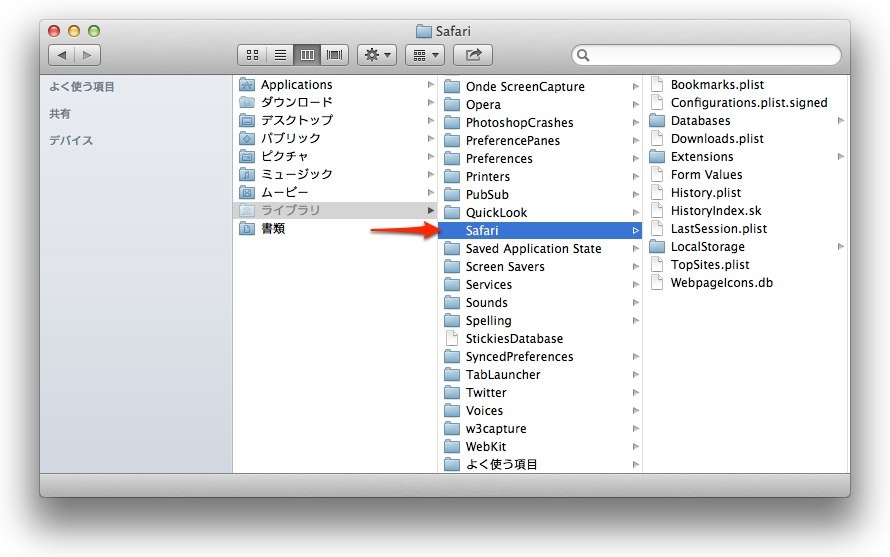The height and width of the screenshot is (557, 890).
Task: Select the highlighted Safari folder row
Action: [x=540, y=231]
